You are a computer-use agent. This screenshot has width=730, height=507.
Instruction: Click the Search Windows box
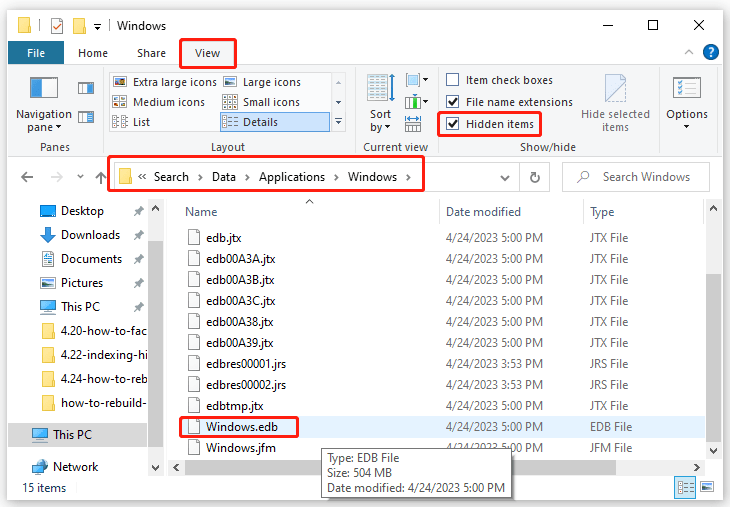click(x=636, y=177)
